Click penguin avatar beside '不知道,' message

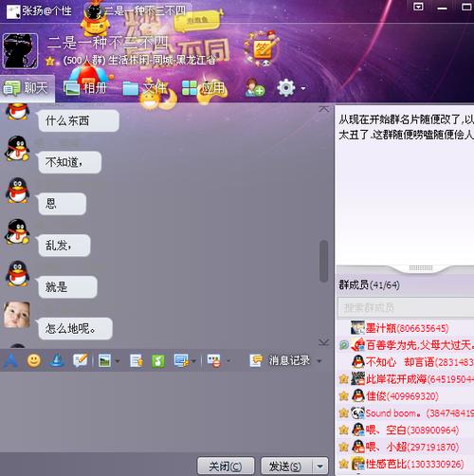click(17, 149)
